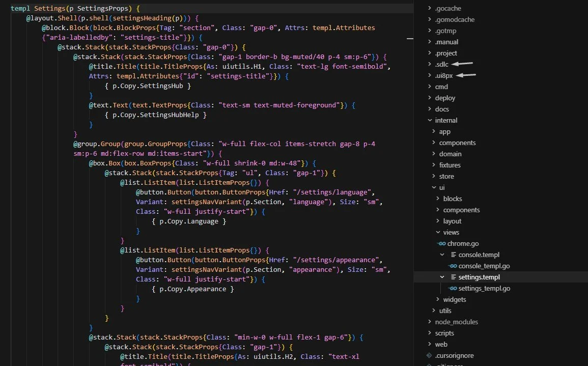Viewport: 588px width, 366px height.
Task: Select the cmd folder label
Action: (x=441, y=87)
